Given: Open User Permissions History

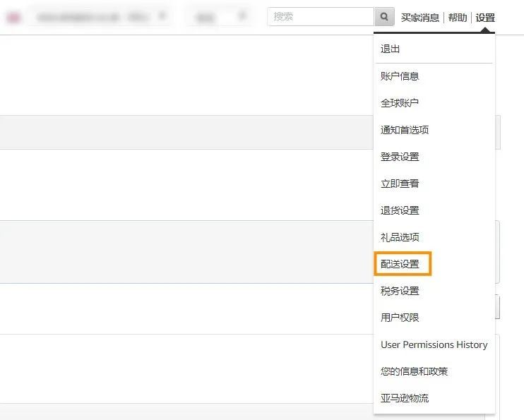Looking at the screenshot, I should point(434,344).
